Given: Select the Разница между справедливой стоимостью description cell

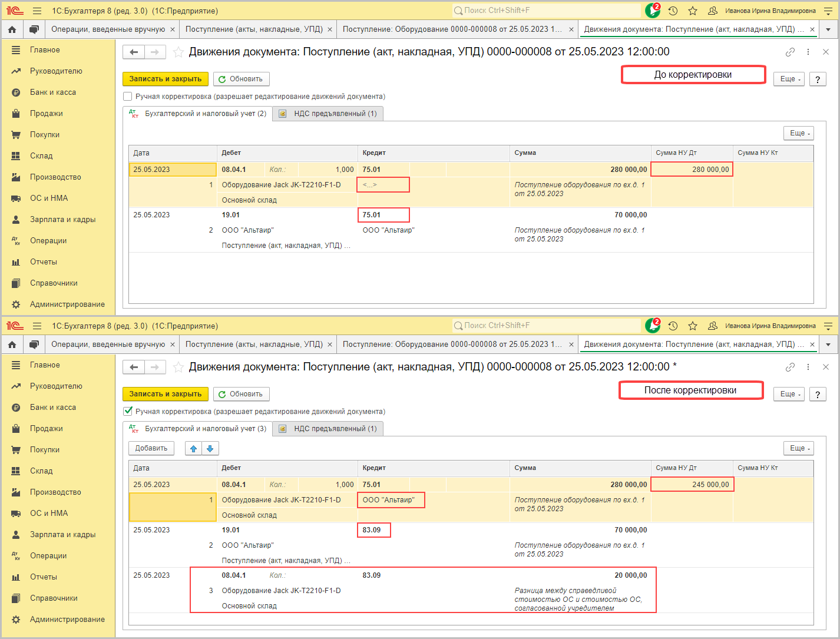Looking at the screenshot, I should click(580, 599).
